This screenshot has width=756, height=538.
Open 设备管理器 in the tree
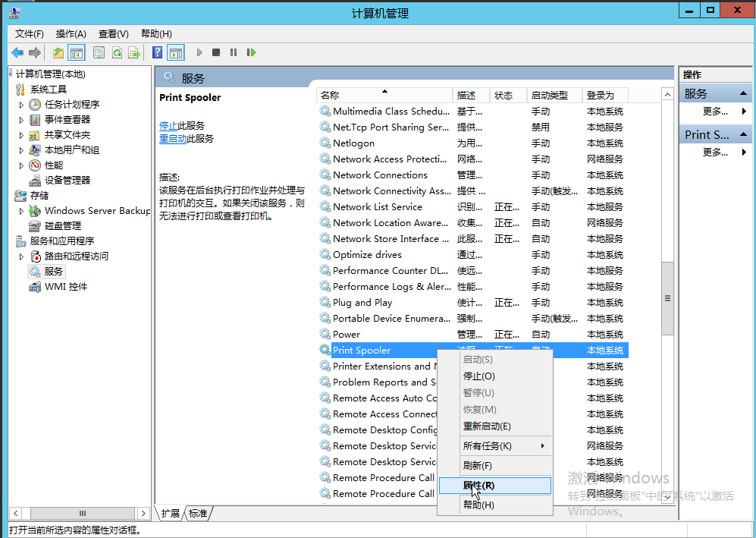67,180
